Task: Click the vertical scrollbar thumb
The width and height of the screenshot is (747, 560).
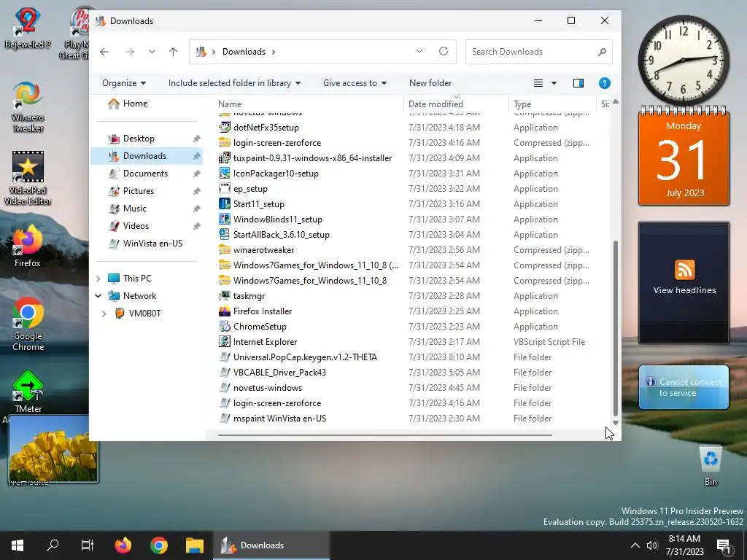Action: click(x=615, y=327)
